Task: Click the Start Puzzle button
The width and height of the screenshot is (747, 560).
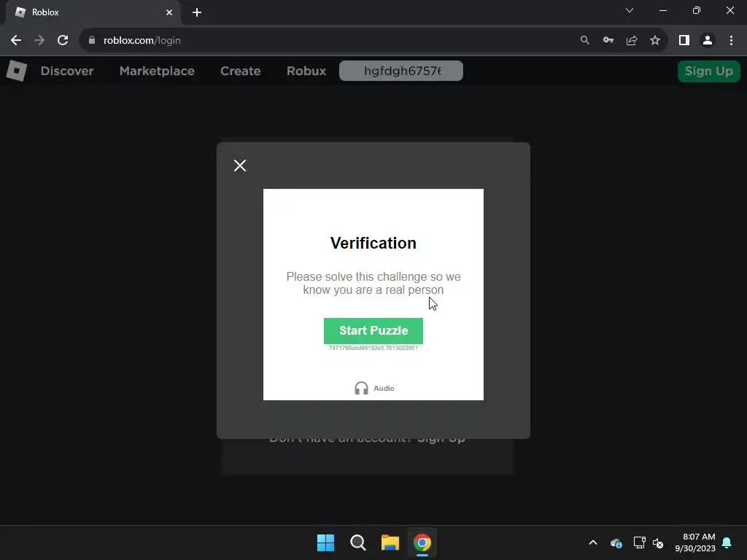Action: tap(373, 330)
